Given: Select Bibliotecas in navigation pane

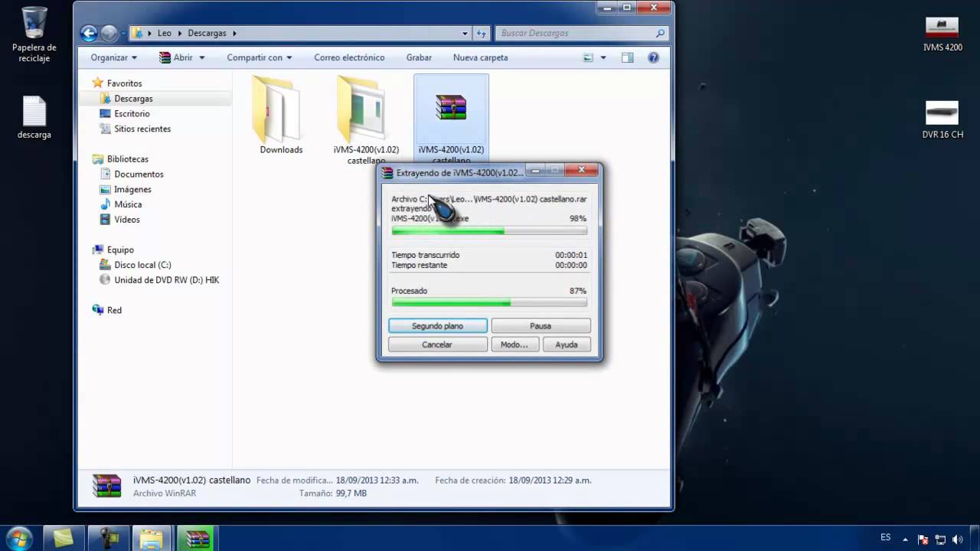Looking at the screenshot, I should pos(127,159).
